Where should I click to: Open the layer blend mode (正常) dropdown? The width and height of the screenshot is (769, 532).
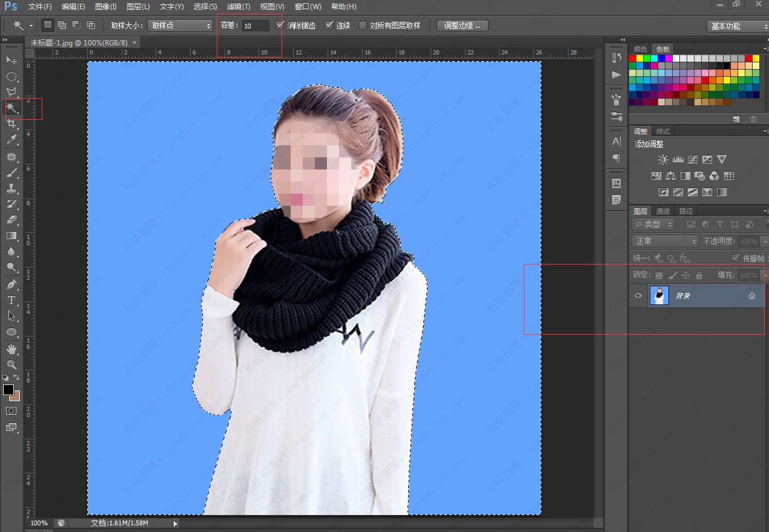click(665, 241)
